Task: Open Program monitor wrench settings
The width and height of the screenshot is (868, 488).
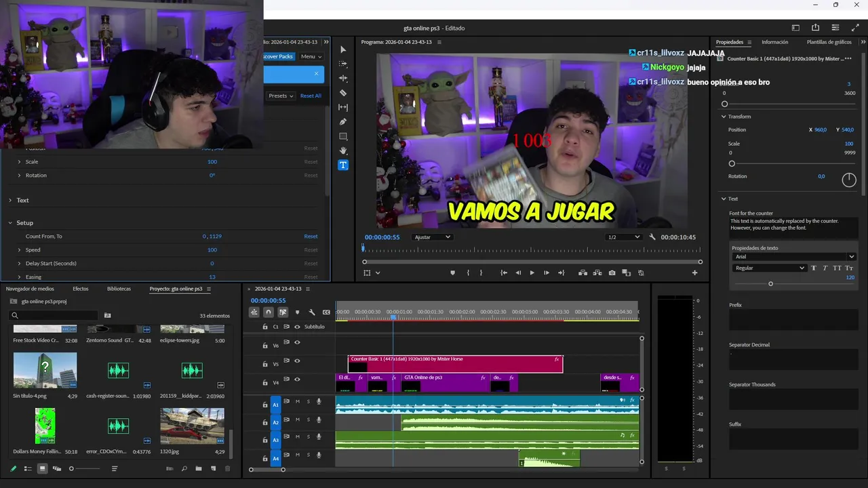Action: click(652, 237)
